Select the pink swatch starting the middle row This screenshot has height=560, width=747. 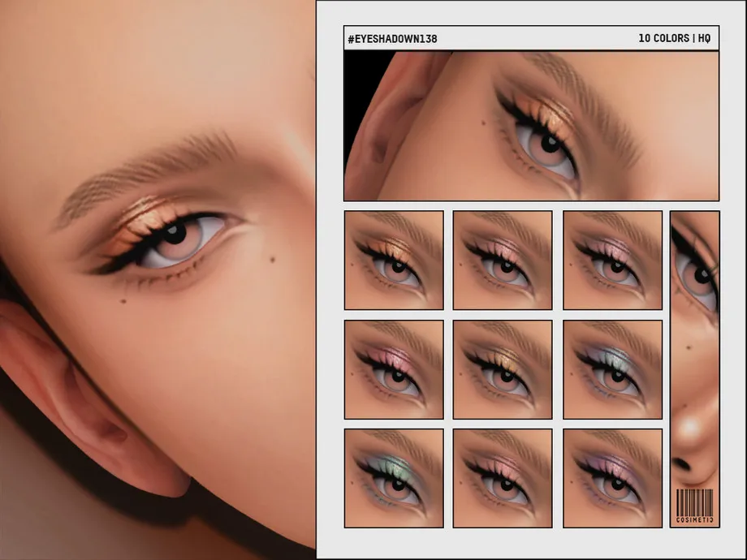pos(394,369)
